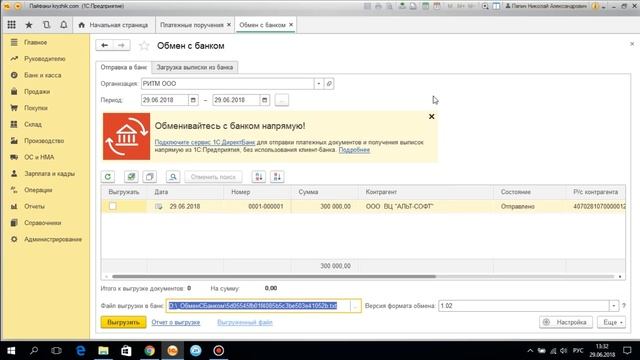Click the period selection ellipsis button

click(282, 100)
